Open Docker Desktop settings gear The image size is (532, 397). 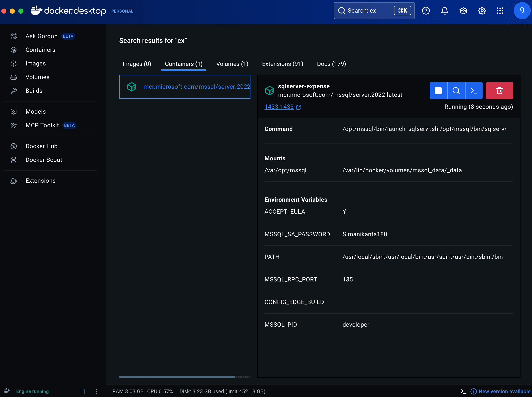pyautogui.click(x=482, y=11)
